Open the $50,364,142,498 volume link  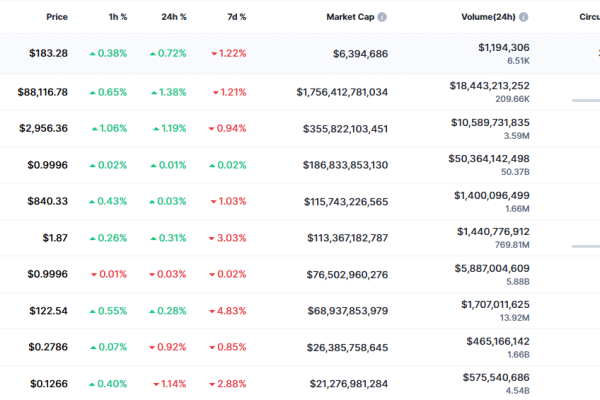pos(489,158)
